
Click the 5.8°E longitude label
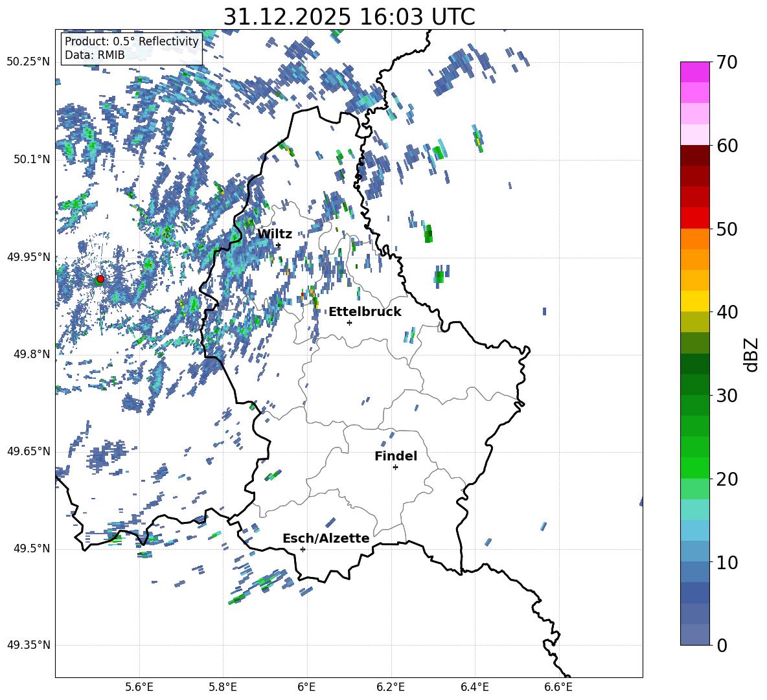(223, 687)
